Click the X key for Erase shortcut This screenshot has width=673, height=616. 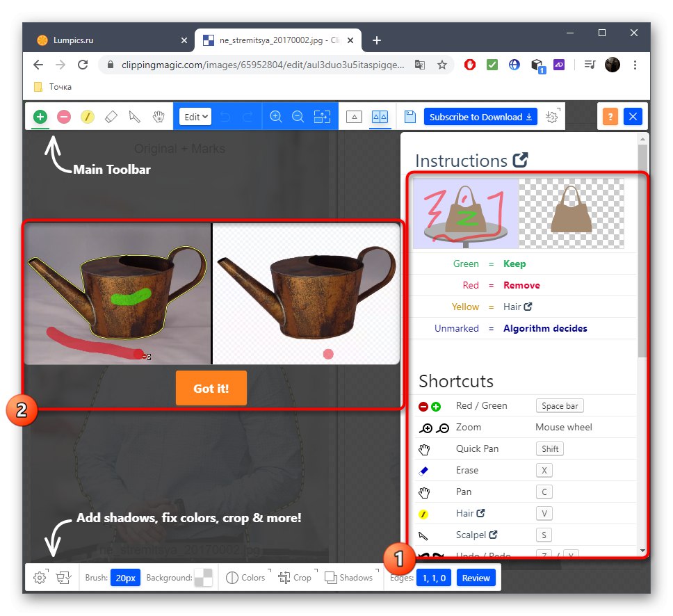click(544, 470)
